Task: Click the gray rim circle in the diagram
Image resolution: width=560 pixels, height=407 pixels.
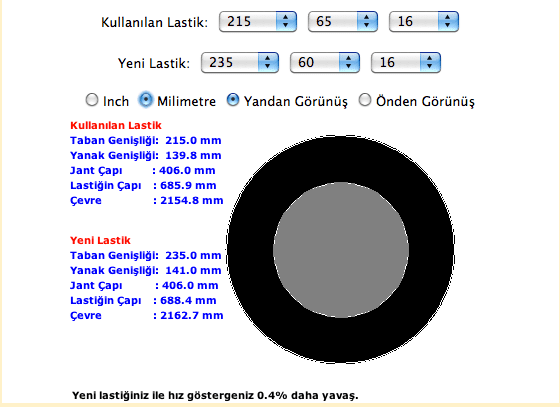Action: [341, 250]
